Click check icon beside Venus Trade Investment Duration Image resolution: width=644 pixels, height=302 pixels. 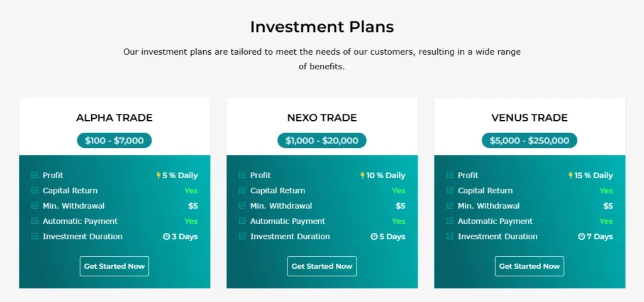pyautogui.click(x=450, y=237)
